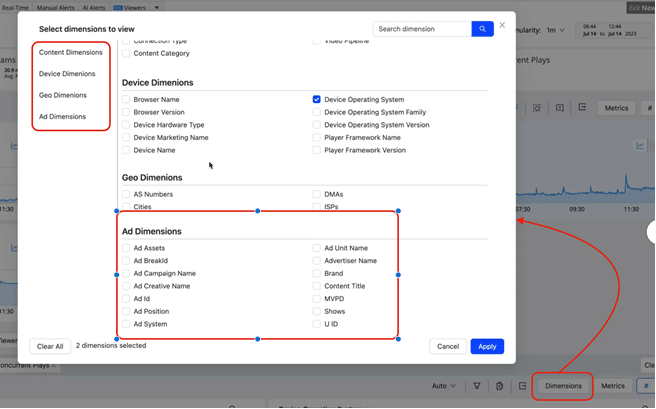Click the zoom-search icon in upper background toolbar
The image size is (656, 409).
coord(537,108)
